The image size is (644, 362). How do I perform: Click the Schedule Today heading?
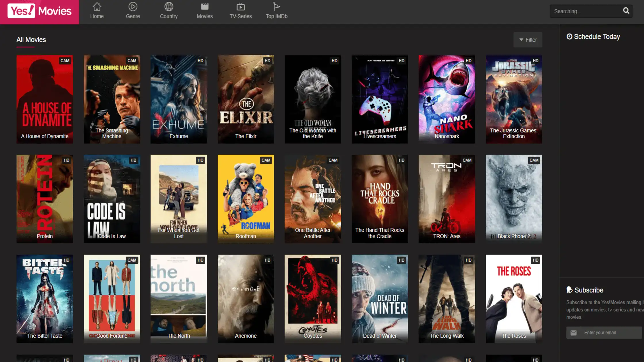tap(597, 36)
